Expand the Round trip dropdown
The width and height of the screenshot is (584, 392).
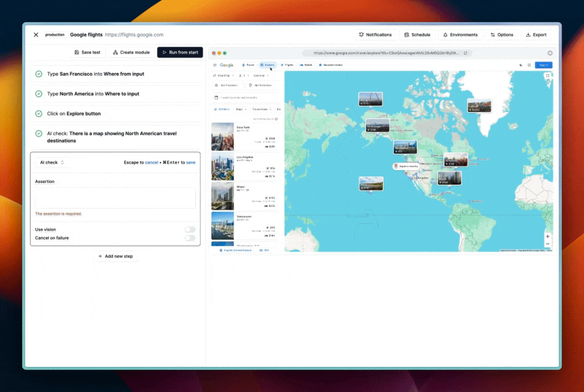tap(223, 76)
